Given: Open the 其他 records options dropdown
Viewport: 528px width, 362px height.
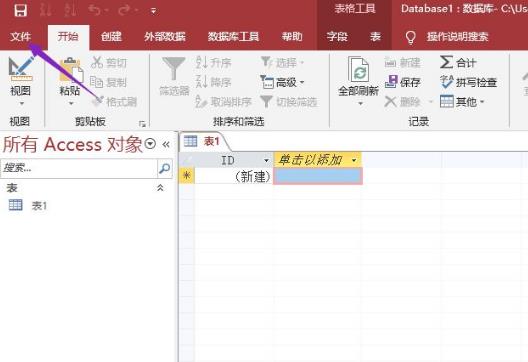Looking at the screenshot, I should 462,101.
